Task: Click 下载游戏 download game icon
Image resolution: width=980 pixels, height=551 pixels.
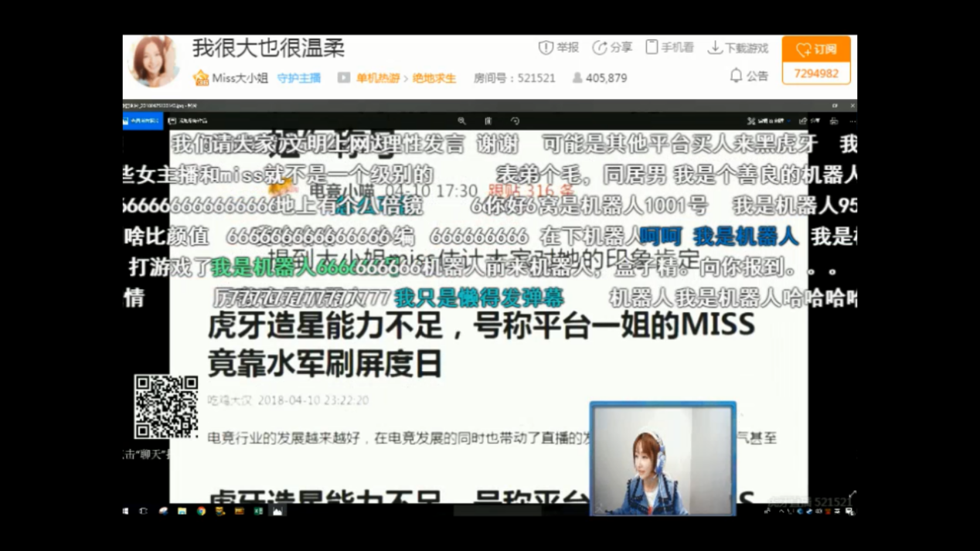Action: pyautogui.click(x=715, y=48)
